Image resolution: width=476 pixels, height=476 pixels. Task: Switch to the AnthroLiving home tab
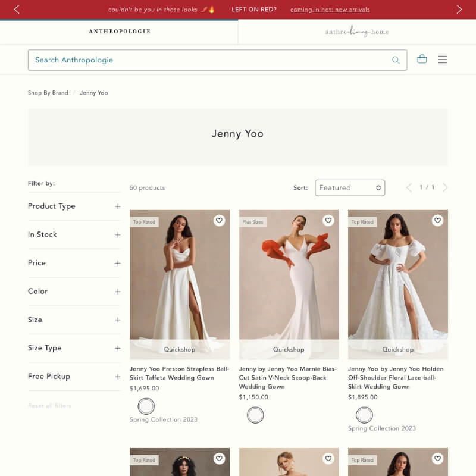357,32
